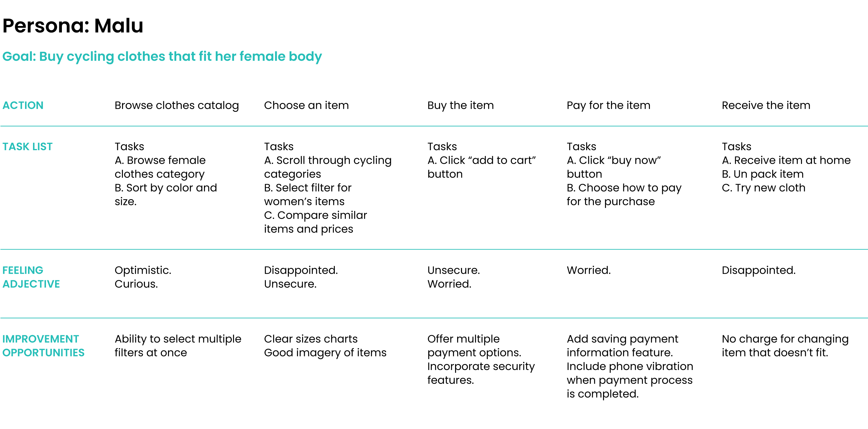
Task: Select the TASK LIST row heading
Action: pyautogui.click(x=27, y=146)
